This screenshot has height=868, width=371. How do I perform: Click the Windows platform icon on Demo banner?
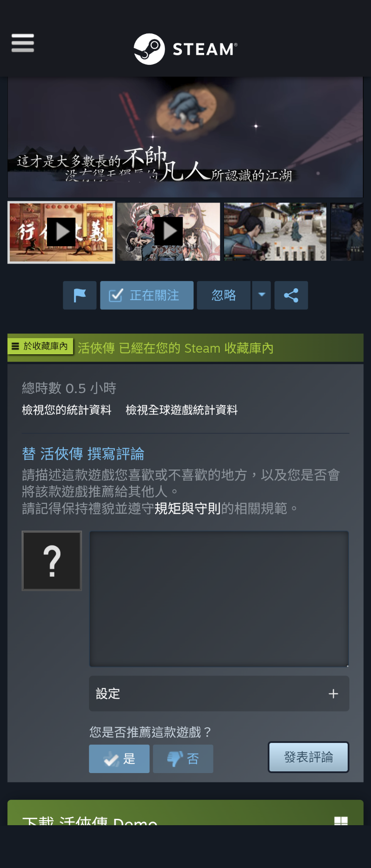coord(341,821)
